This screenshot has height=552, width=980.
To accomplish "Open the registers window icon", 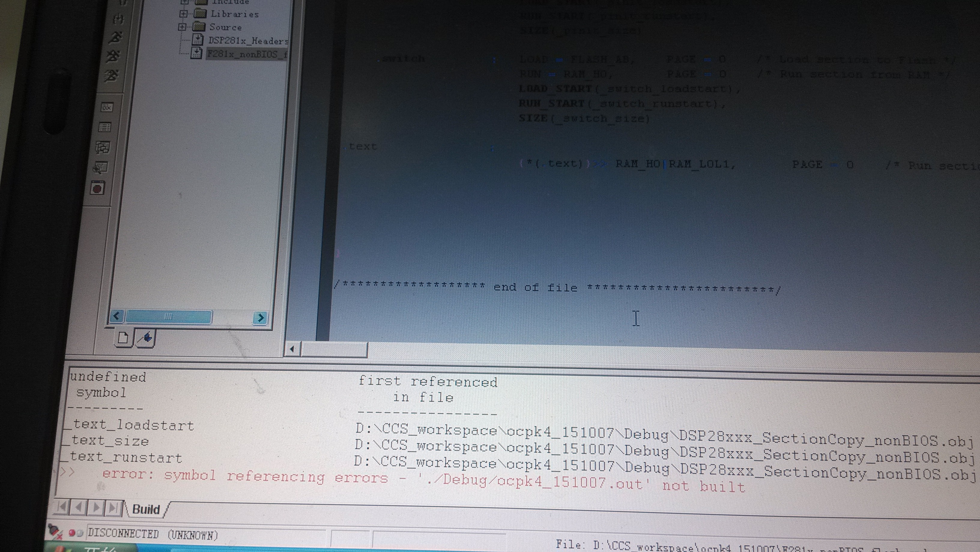I will pyautogui.click(x=107, y=108).
